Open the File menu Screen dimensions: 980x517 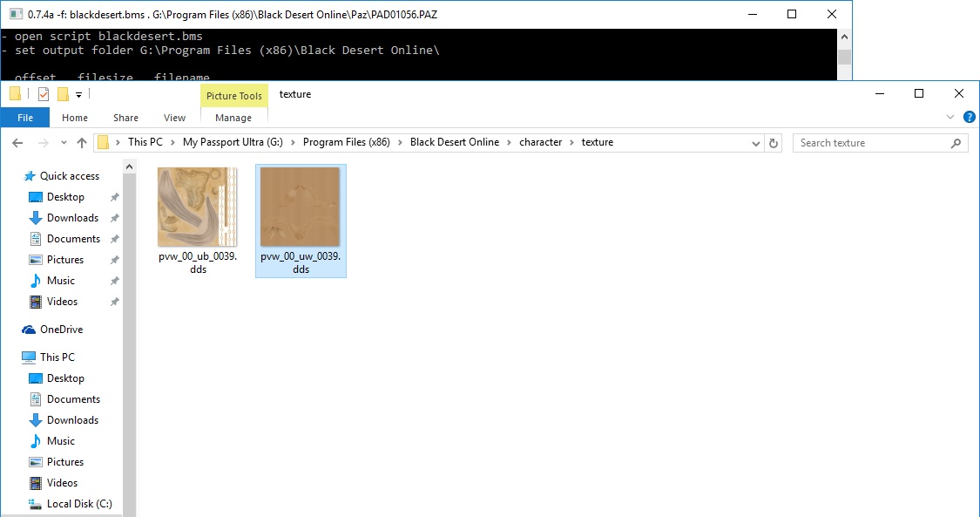click(25, 118)
